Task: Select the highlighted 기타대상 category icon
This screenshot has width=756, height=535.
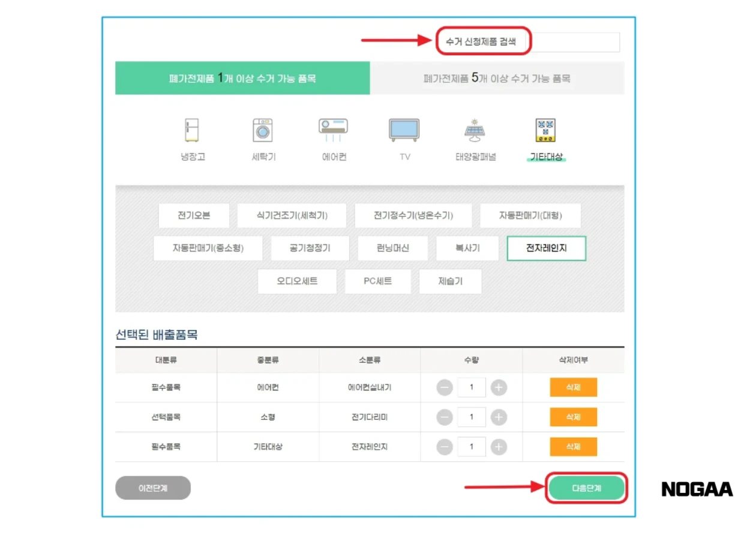Action: pyautogui.click(x=545, y=133)
